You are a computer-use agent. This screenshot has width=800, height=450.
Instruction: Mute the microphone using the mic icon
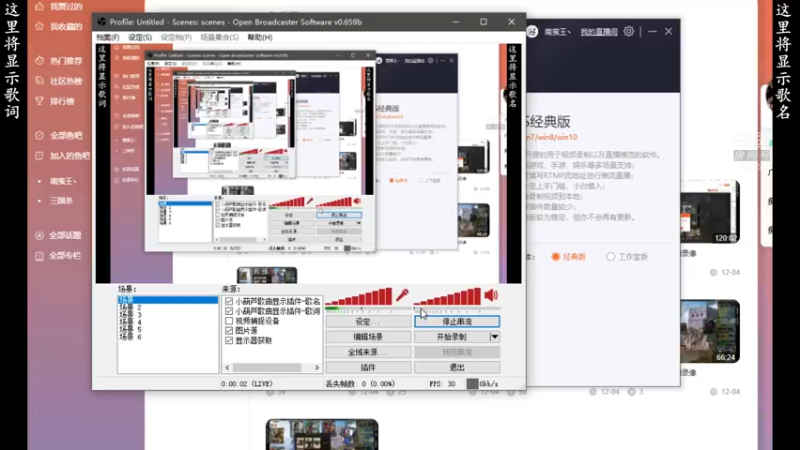pyautogui.click(x=402, y=295)
